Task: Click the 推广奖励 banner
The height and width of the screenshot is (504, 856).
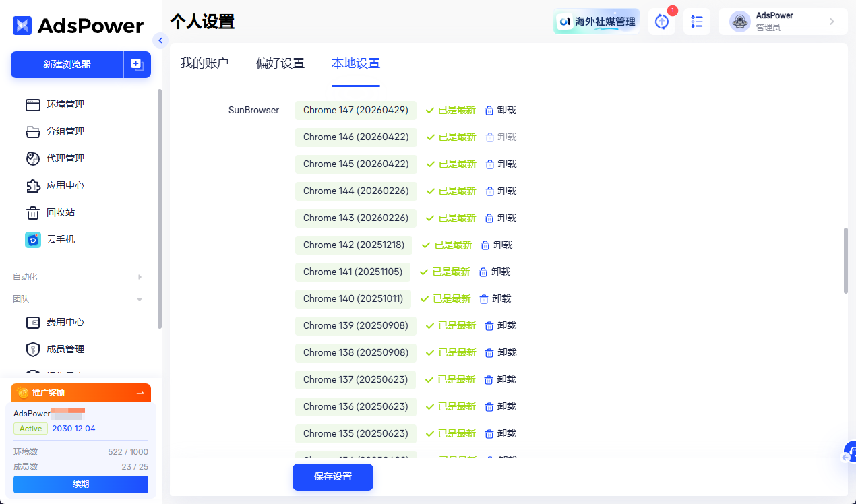Action: [x=81, y=393]
